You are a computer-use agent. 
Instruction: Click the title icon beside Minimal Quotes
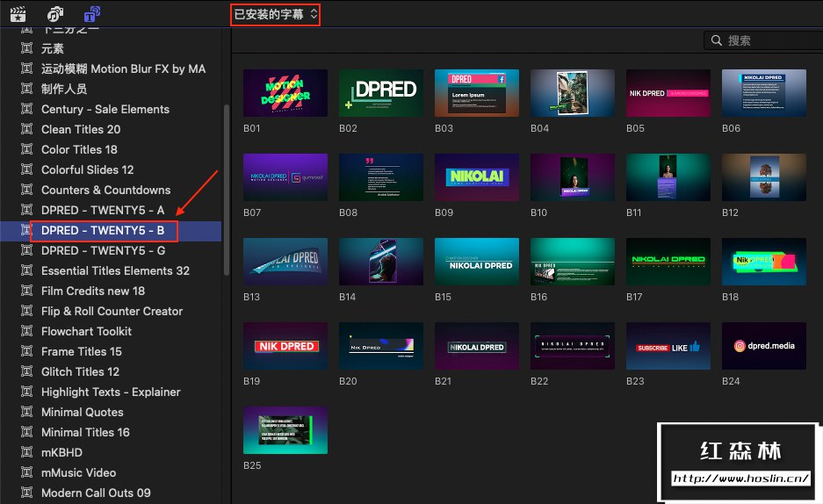[x=26, y=411]
